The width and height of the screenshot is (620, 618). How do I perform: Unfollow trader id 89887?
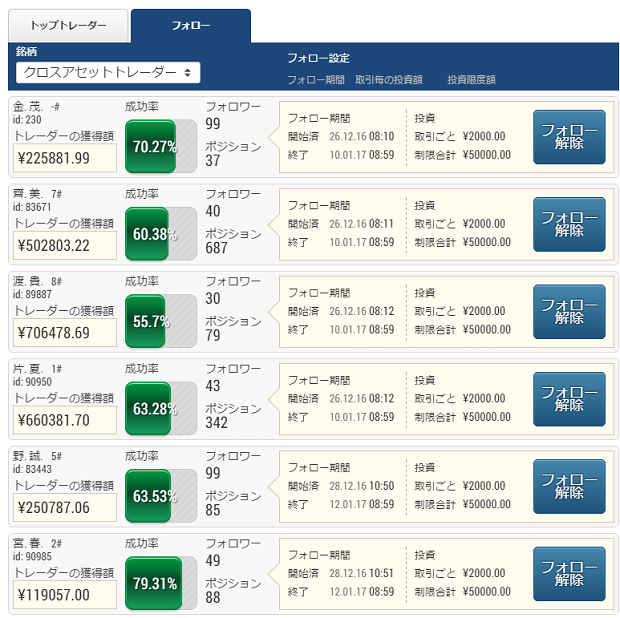(569, 312)
